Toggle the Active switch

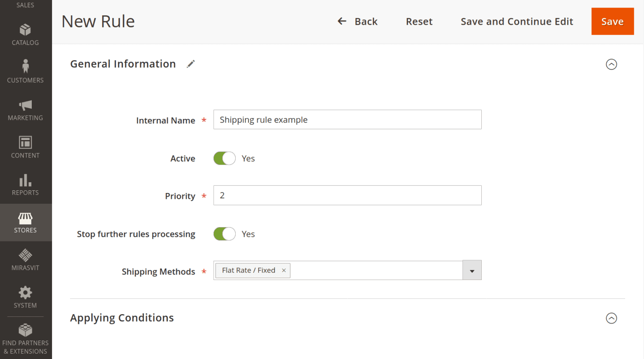224,158
